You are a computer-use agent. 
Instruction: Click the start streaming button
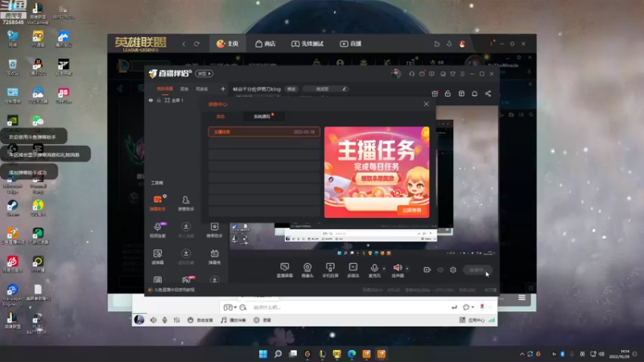pyautogui.click(x=477, y=269)
